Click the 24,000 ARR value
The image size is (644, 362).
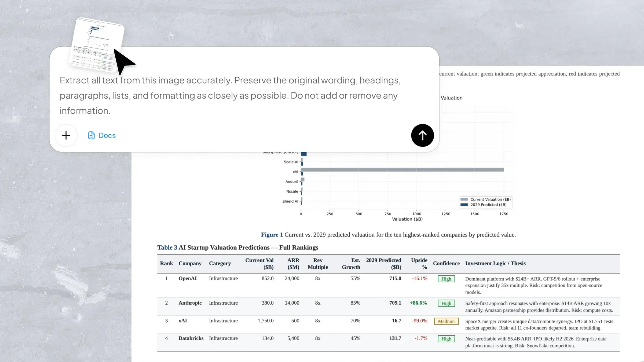click(292, 278)
